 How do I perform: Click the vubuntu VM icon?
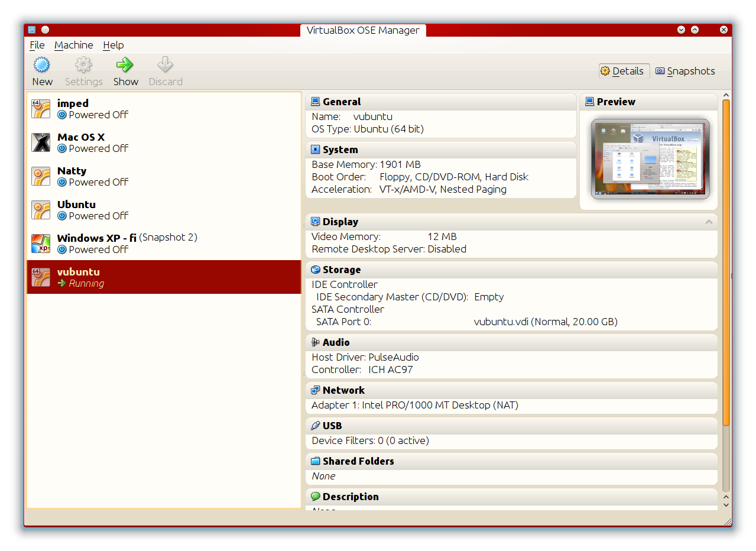[x=41, y=277]
